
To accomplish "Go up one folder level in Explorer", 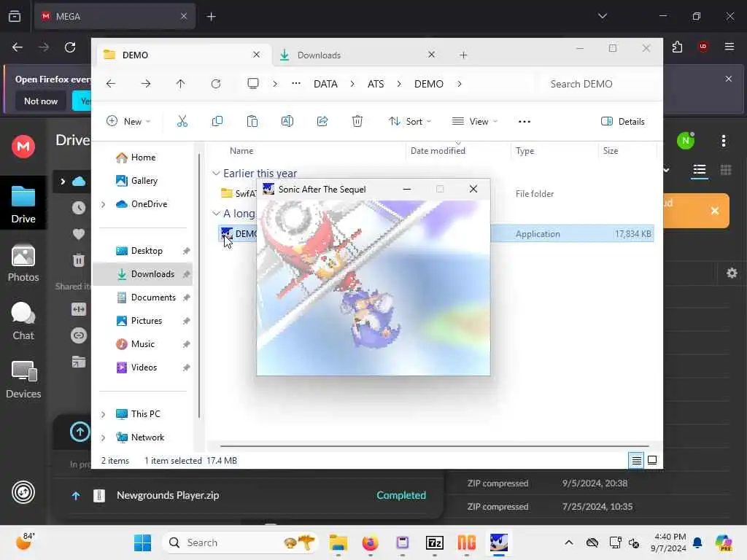I will (x=181, y=84).
